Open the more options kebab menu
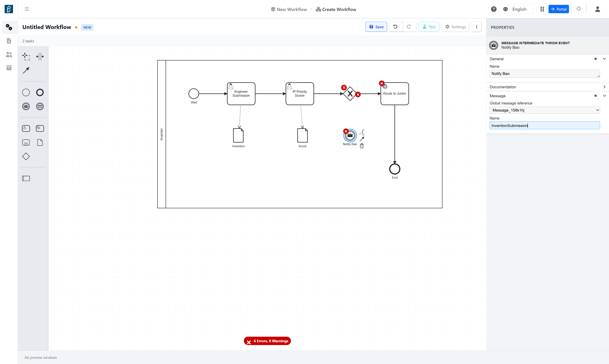609x364 pixels. [476, 27]
